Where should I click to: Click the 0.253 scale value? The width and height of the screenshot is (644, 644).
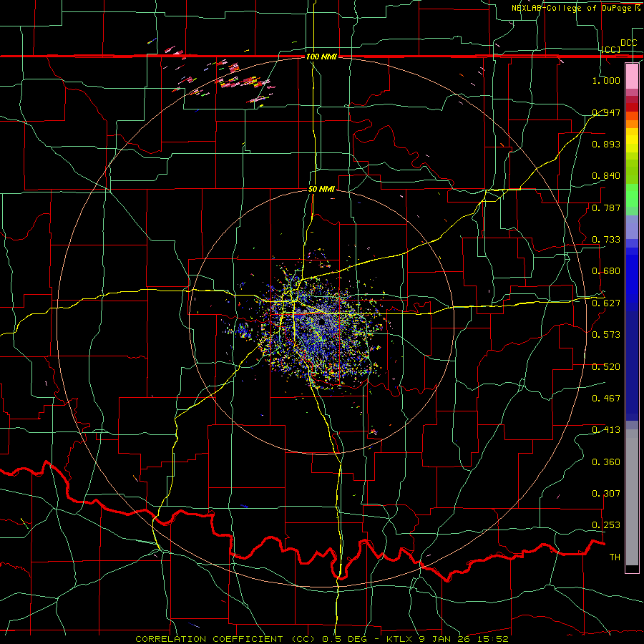[606, 525]
